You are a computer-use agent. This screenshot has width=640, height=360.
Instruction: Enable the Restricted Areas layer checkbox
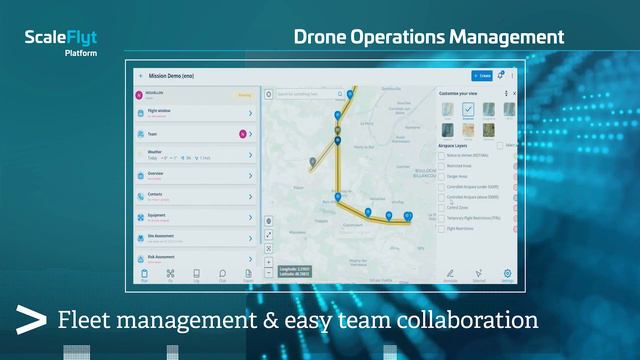click(x=441, y=167)
